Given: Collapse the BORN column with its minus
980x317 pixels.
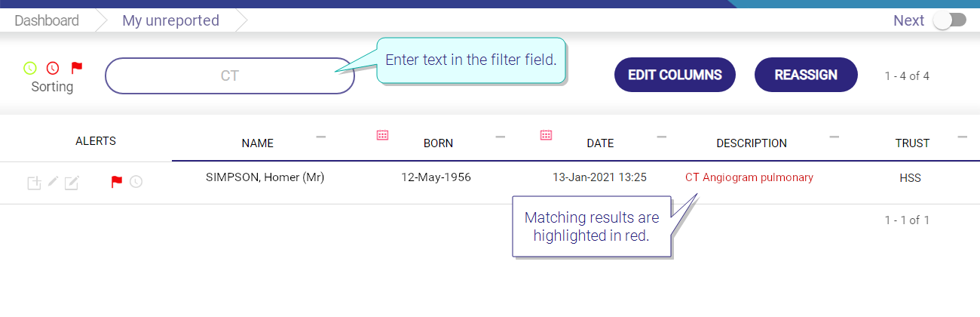Looking at the screenshot, I should point(500,137).
